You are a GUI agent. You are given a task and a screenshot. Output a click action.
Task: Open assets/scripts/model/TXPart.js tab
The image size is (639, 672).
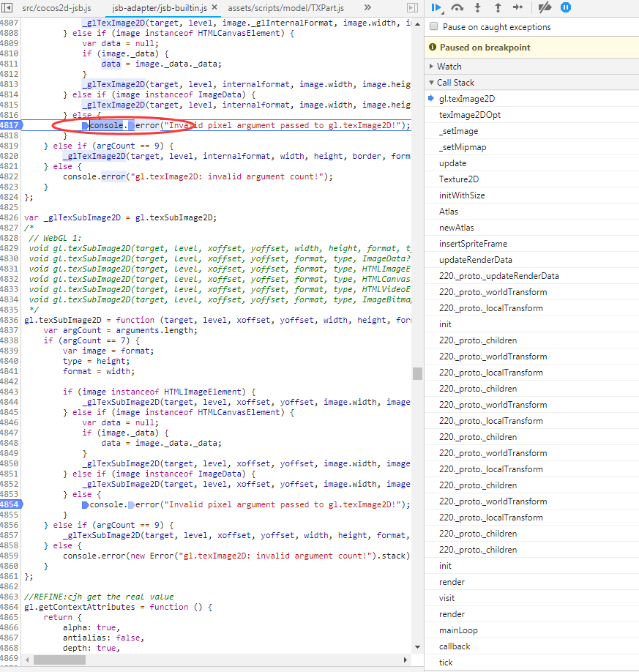pyautogui.click(x=286, y=8)
